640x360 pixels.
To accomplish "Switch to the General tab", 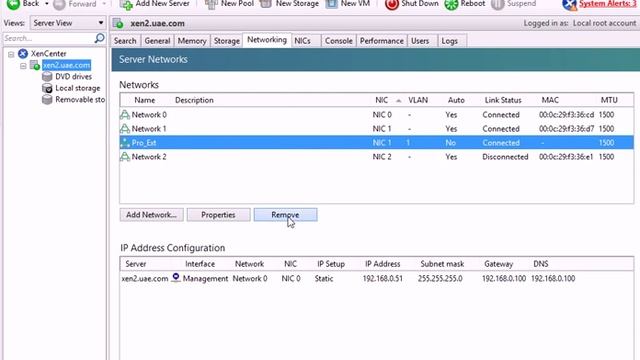I will [x=157, y=41].
